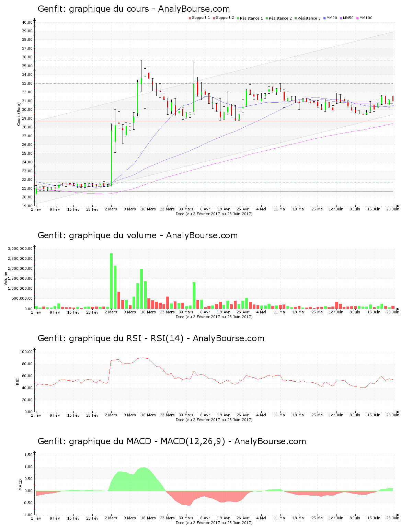Viewport: 412px width, 532px height.
Task: Click the Support 1 legend color square
Action: click(190, 18)
